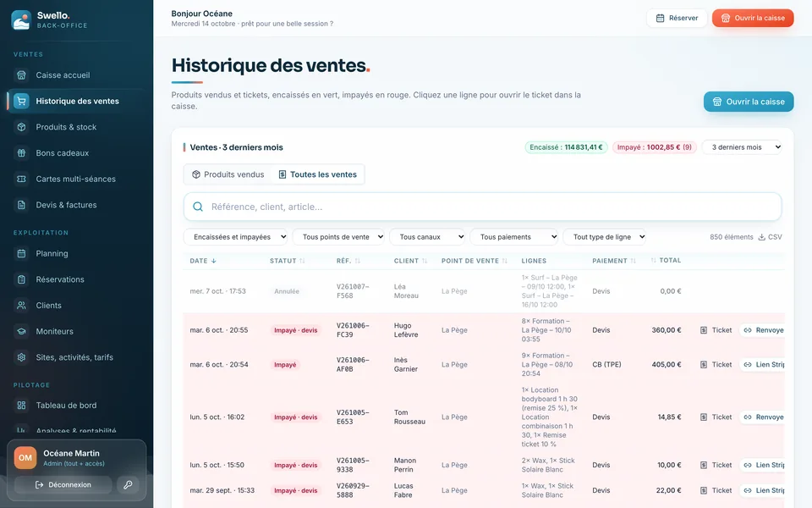Screen dimensions: 812x508
Task: Switch to Produits vendus tab
Action: [228, 174]
